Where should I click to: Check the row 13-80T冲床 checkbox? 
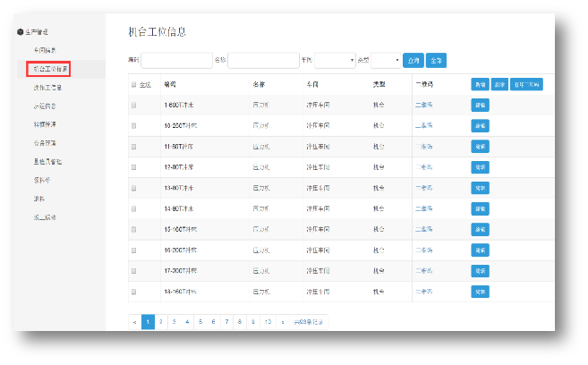coord(133,188)
